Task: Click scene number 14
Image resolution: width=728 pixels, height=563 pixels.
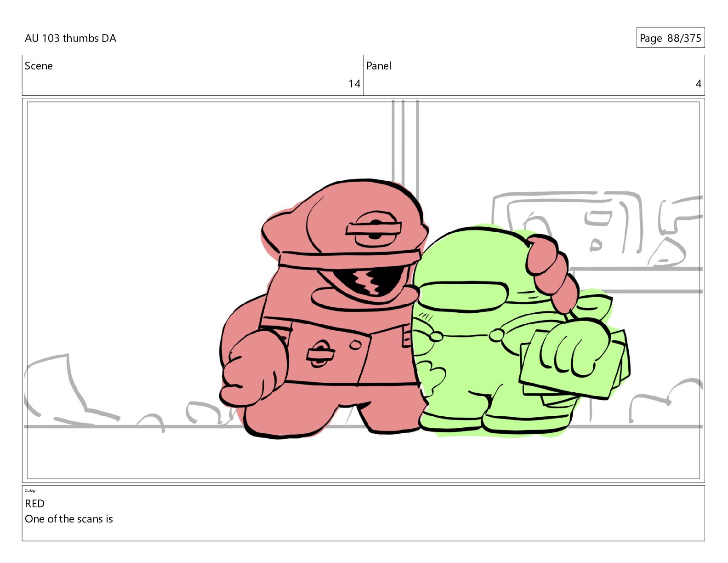Action: [354, 84]
